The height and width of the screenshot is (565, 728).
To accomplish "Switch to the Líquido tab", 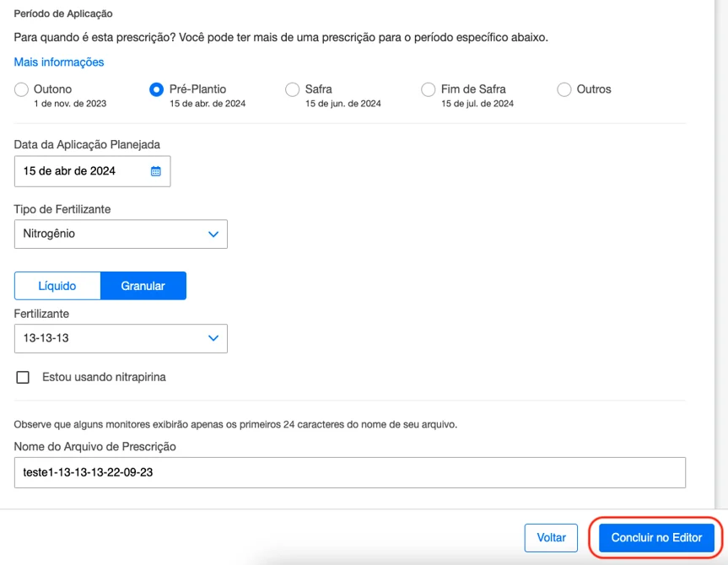I will [57, 286].
